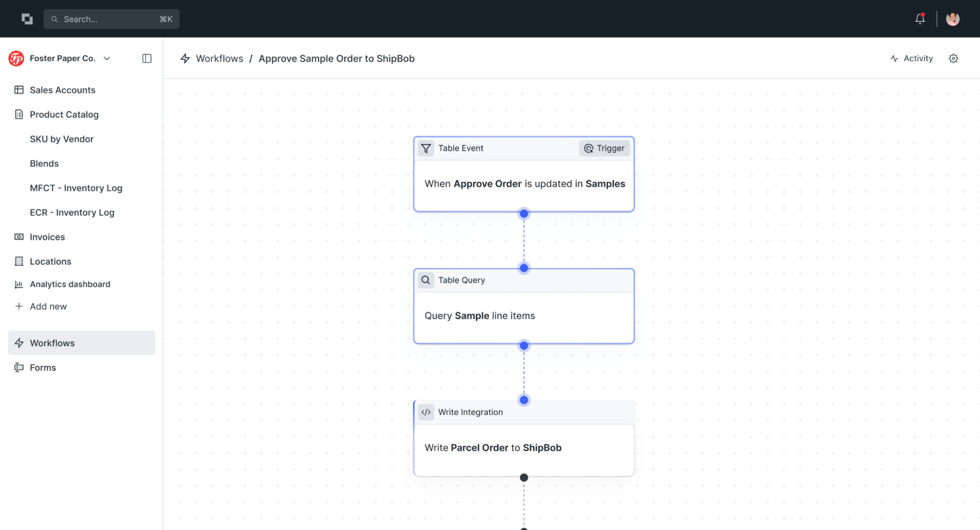Click Add new in sidebar
The width and height of the screenshot is (980, 530).
point(48,306)
